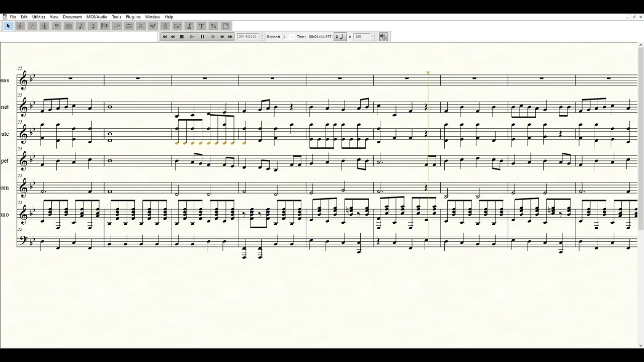Select the Simple Entry quarter-note tool
The width and height of the screenshot is (644, 362).
click(x=80, y=26)
